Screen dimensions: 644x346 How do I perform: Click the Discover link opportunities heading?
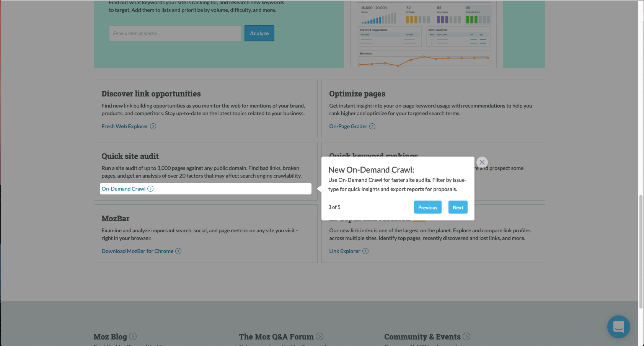point(151,94)
